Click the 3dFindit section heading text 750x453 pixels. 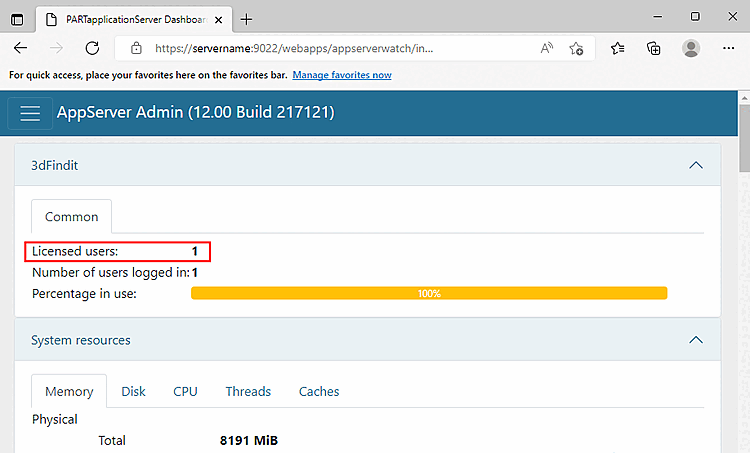click(55, 166)
